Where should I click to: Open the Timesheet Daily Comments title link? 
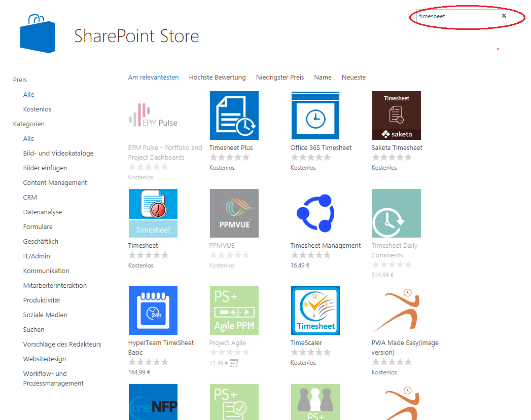pyautogui.click(x=395, y=250)
